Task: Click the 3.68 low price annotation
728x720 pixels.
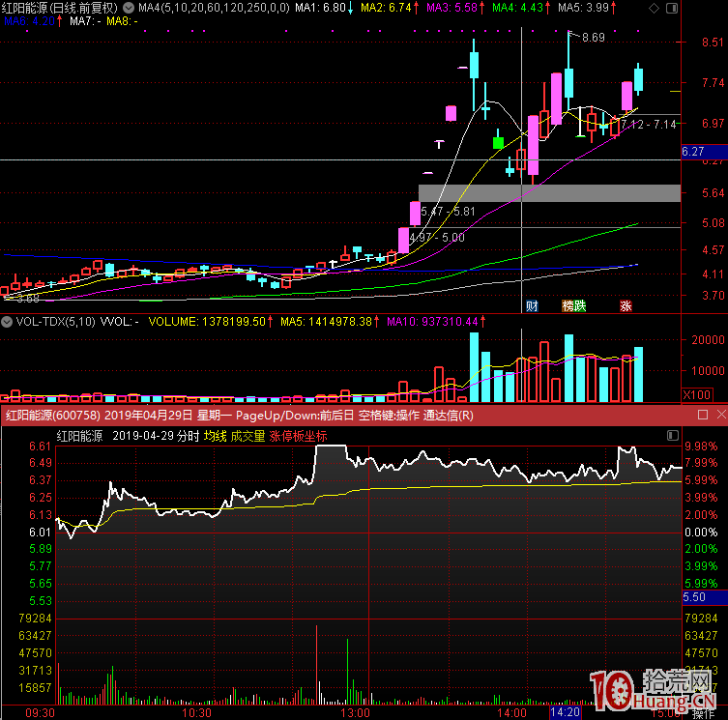Action: (28, 299)
